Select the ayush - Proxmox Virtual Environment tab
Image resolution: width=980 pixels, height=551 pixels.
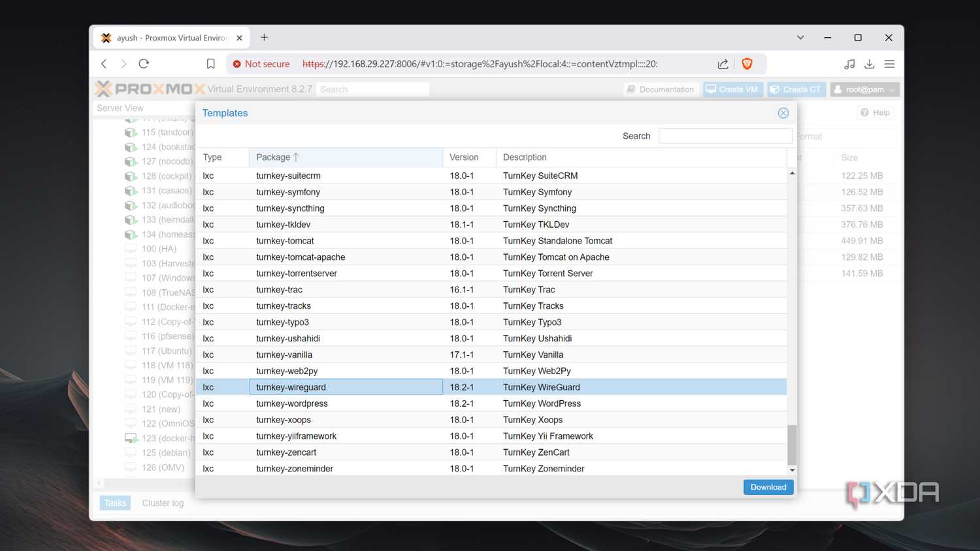coord(171,38)
